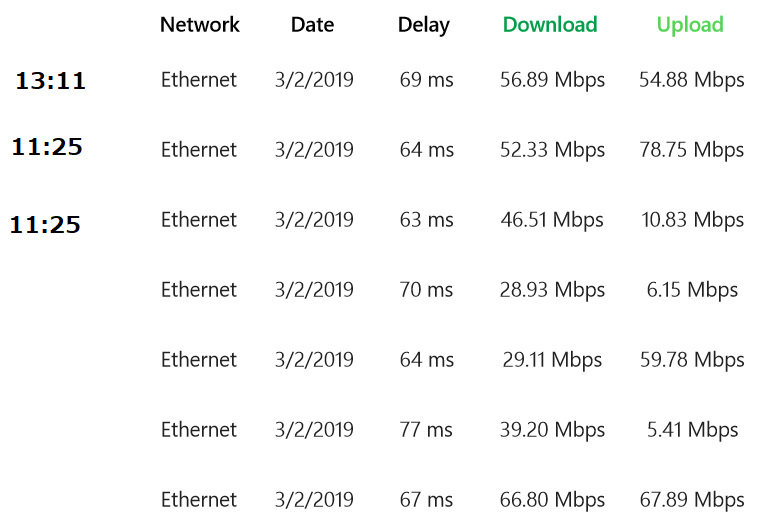This screenshot has width=778, height=530.
Task: Select the 29.11 Mbps download cell
Action: [552, 360]
